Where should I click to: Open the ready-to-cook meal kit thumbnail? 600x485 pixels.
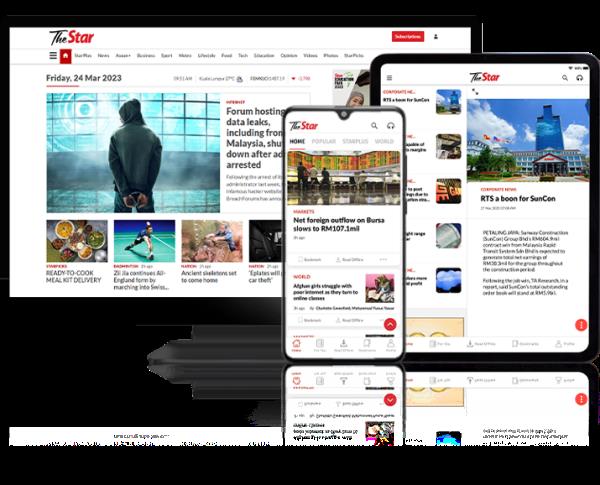[75, 240]
